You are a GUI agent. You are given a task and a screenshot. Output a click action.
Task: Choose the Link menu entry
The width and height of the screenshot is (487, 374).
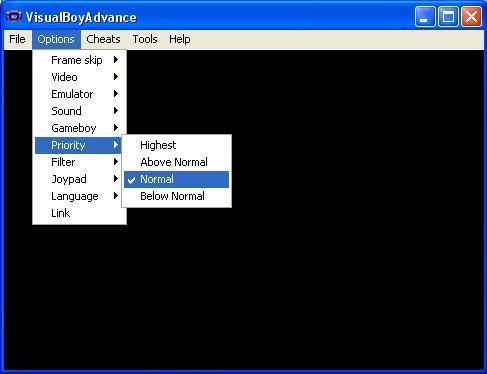[79, 213]
